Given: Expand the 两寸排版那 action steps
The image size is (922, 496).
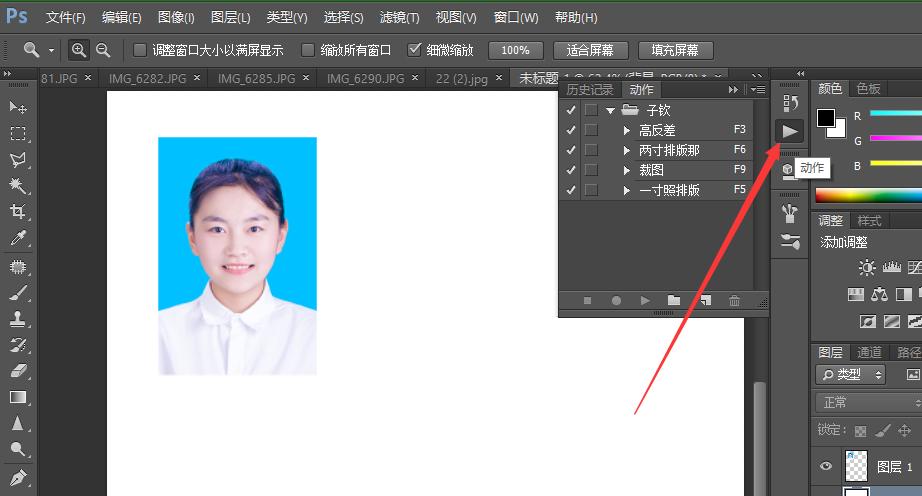Looking at the screenshot, I should coord(627,150).
